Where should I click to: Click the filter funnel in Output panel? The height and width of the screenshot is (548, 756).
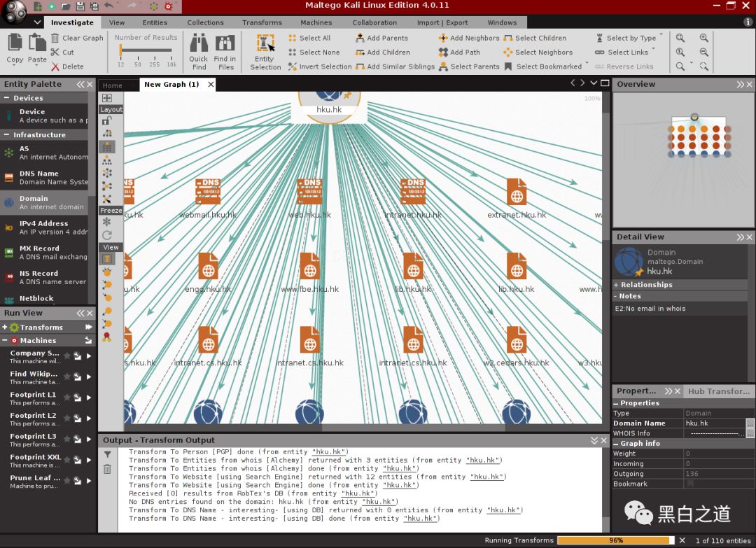pos(108,454)
